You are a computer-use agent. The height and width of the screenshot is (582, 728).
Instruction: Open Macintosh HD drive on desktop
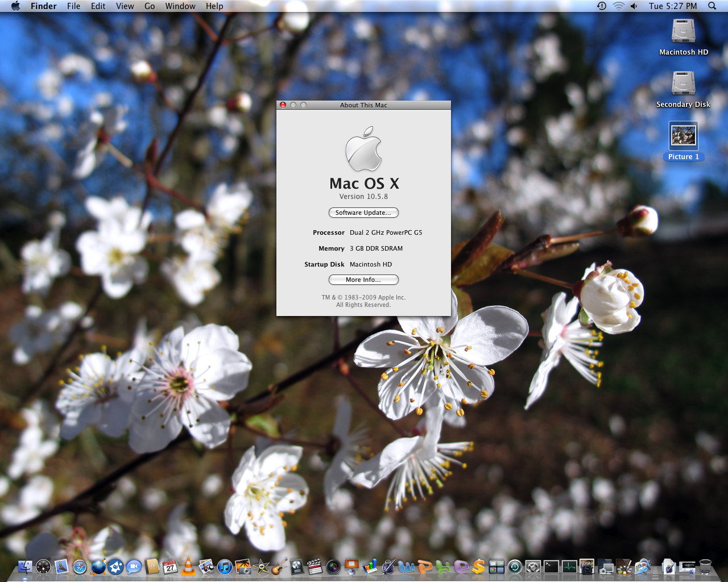[684, 38]
